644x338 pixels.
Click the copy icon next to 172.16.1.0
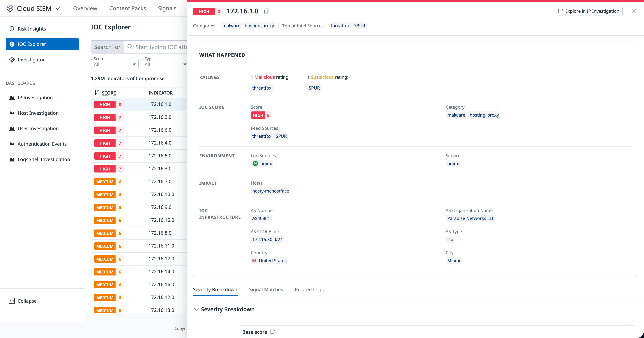pos(266,11)
